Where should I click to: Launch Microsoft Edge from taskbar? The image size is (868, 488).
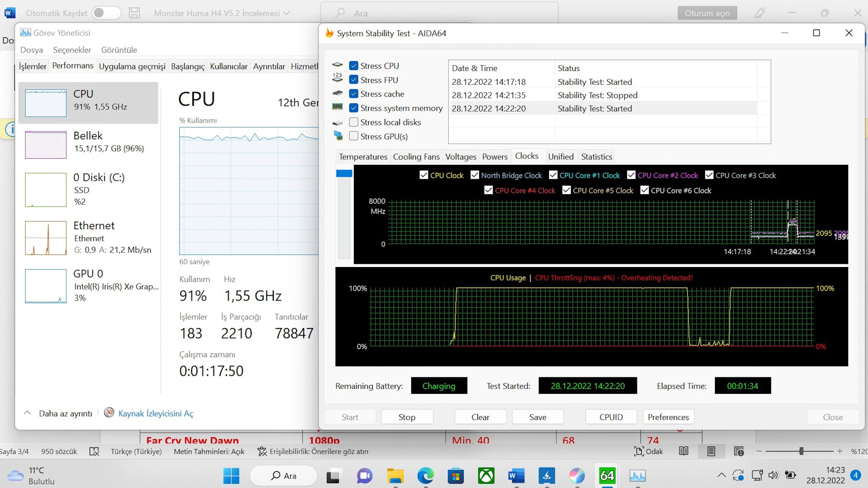(x=425, y=476)
